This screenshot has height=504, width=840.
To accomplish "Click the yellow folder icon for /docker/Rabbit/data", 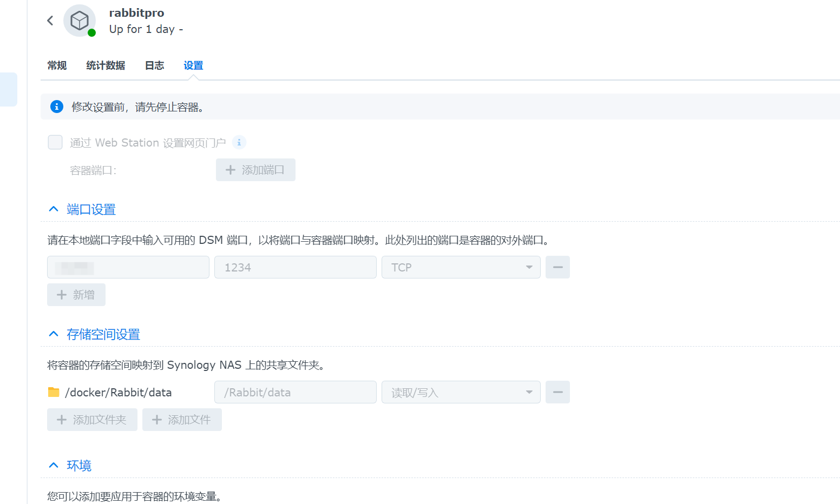I will tap(54, 392).
